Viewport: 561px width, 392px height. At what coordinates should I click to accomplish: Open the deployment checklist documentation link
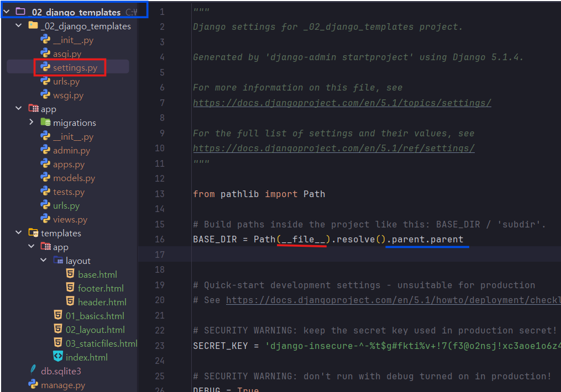(394, 300)
